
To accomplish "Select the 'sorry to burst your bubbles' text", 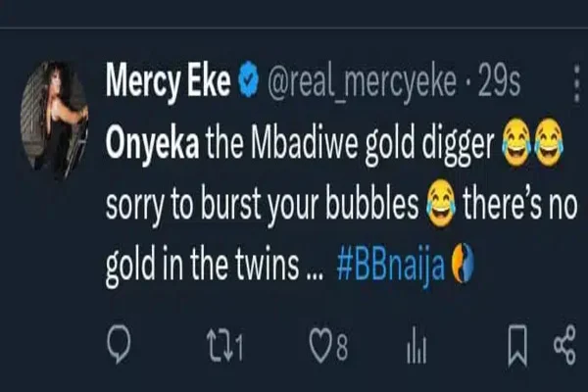I will pyautogui.click(x=262, y=206).
